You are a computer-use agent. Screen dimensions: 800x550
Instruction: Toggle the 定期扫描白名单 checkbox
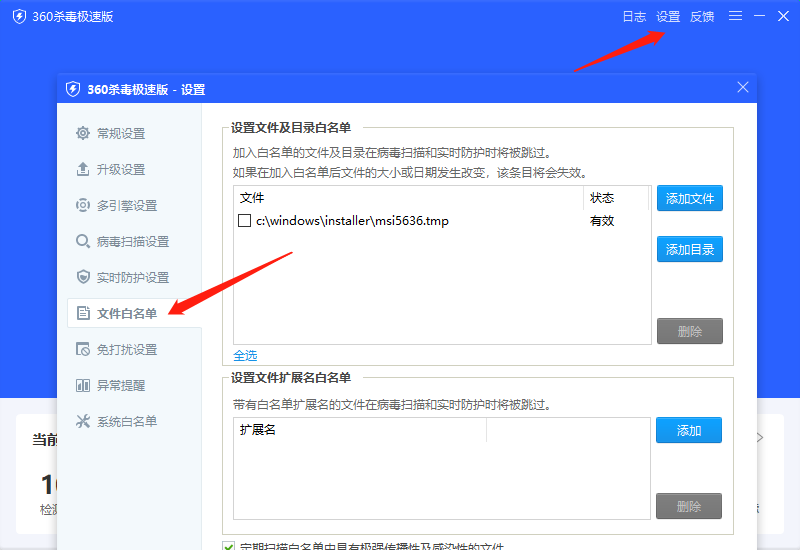click(x=229, y=546)
